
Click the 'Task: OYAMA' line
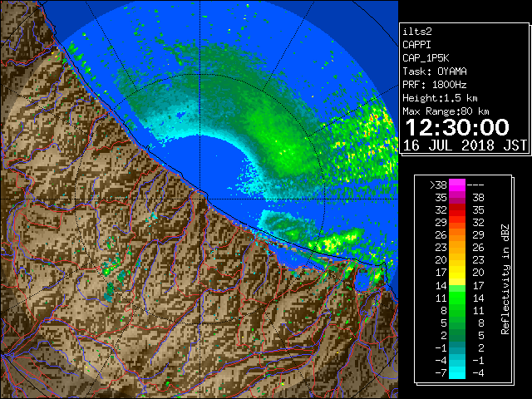435,71
